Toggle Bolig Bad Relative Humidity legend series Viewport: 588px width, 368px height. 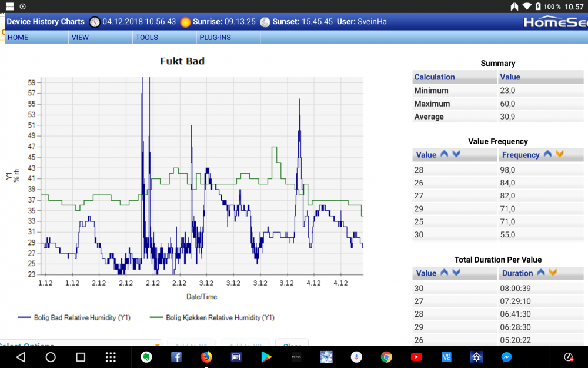coord(74,318)
